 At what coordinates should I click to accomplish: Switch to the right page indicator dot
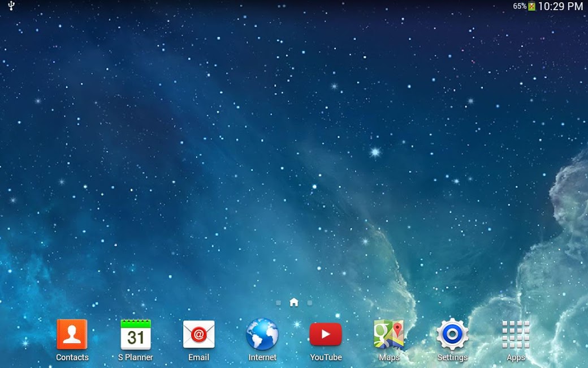(310, 303)
